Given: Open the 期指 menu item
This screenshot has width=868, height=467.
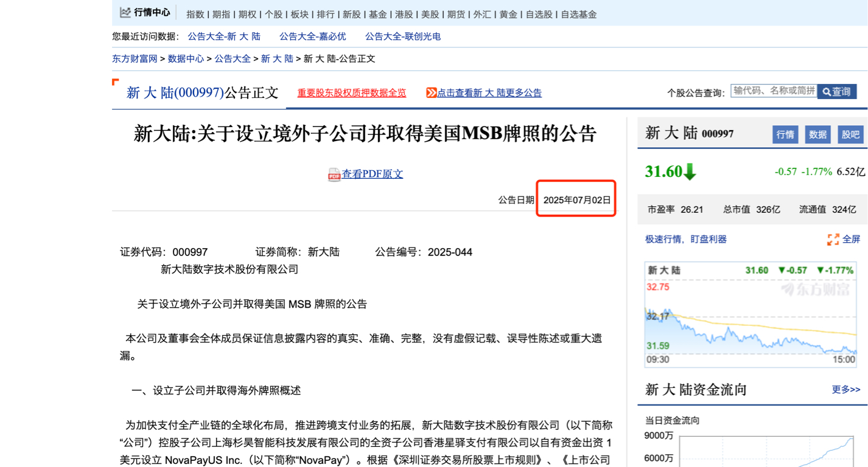Looking at the screenshot, I should (x=222, y=14).
